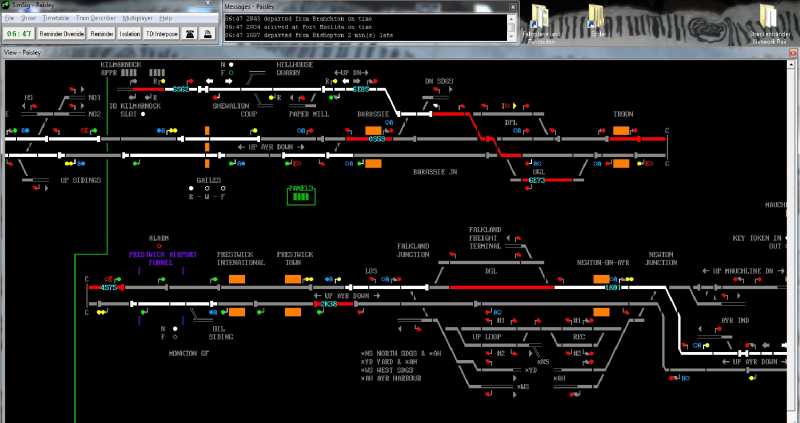
Task: Click the Prestwick International upper platform
Action: coord(237,279)
